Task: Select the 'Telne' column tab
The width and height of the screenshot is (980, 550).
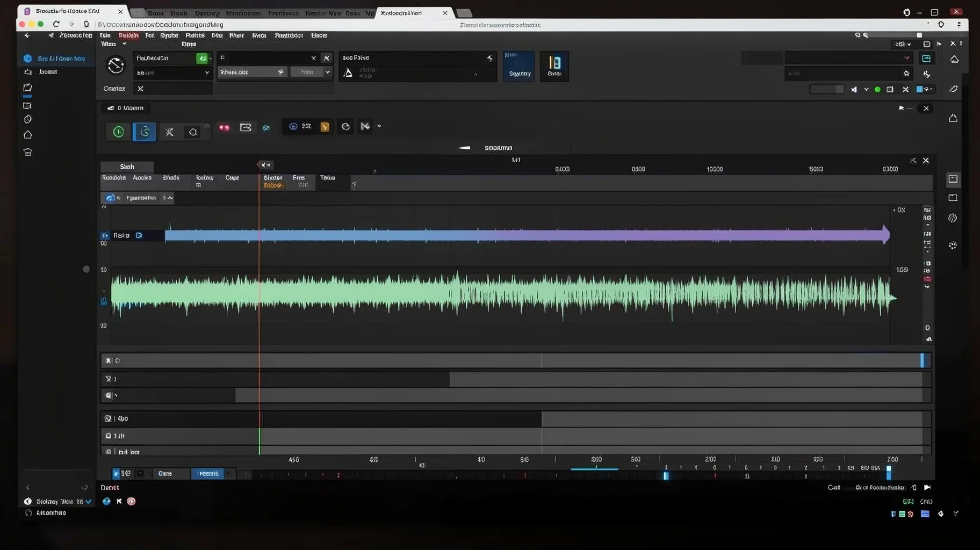Action: coord(328,178)
